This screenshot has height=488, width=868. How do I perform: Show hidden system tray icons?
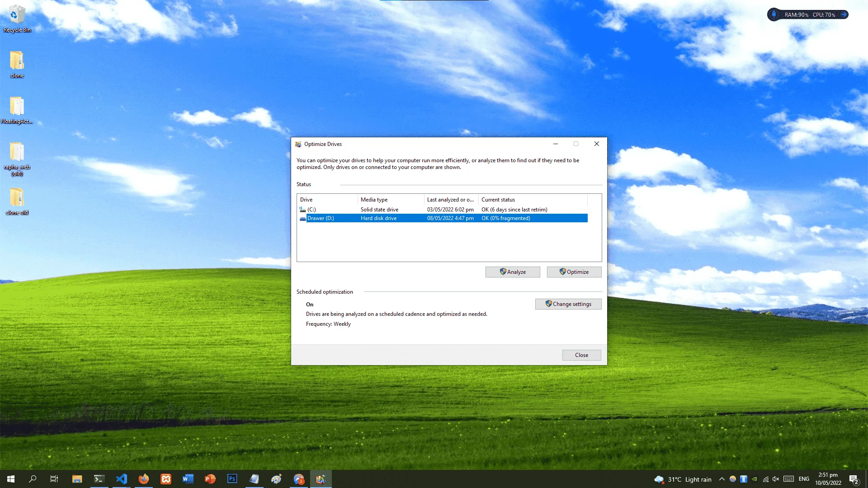pyautogui.click(x=722, y=479)
